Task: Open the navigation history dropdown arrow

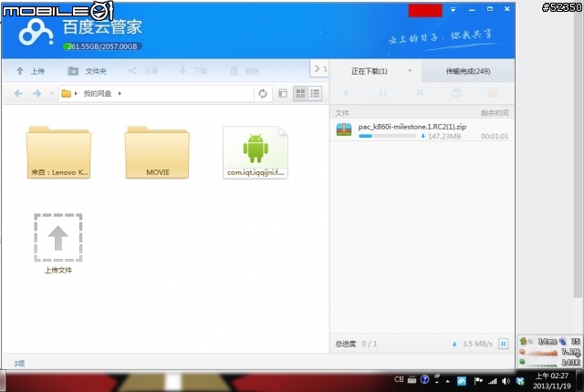Action: pyautogui.click(x=51, y=93)
